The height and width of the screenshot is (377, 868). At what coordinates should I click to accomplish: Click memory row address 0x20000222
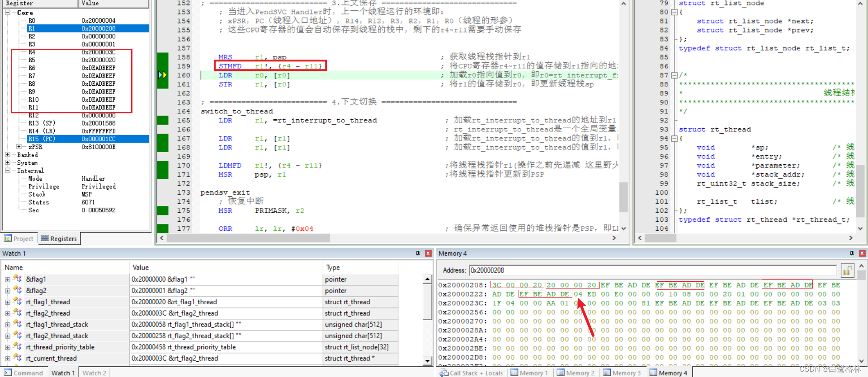pos(462,294)
